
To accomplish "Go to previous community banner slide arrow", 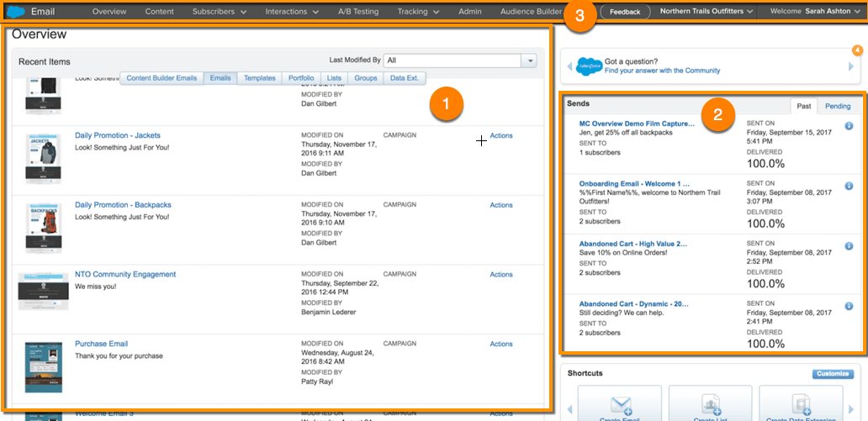I will [569, 66].
